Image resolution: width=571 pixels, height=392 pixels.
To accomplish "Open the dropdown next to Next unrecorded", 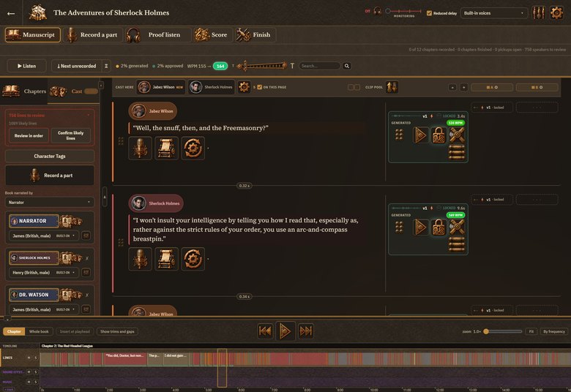I will tap(106, 66).
